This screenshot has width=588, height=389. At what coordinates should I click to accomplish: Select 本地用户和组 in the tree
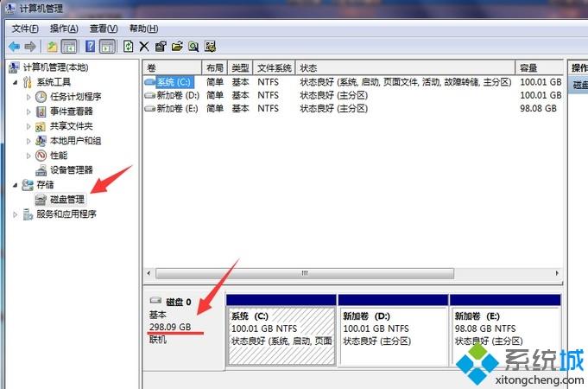pyautogui.click(x=76, y=140)
